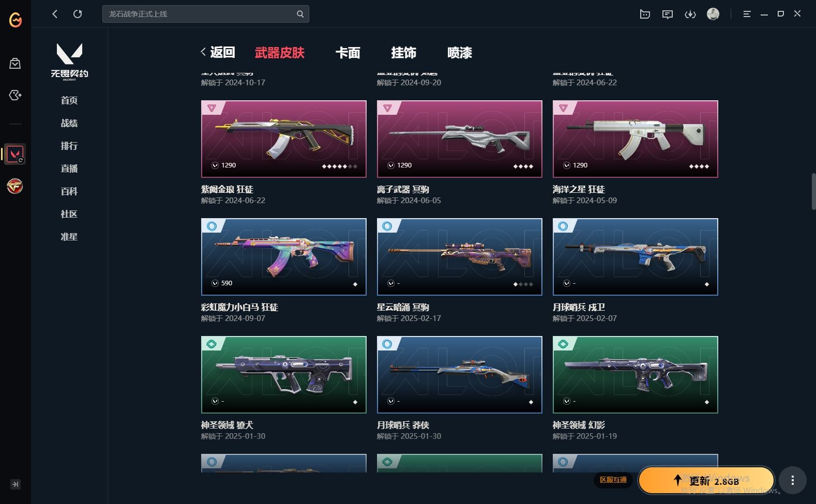Click the search magnifier icon
The image size is (816, 504).
pos(300,14)
